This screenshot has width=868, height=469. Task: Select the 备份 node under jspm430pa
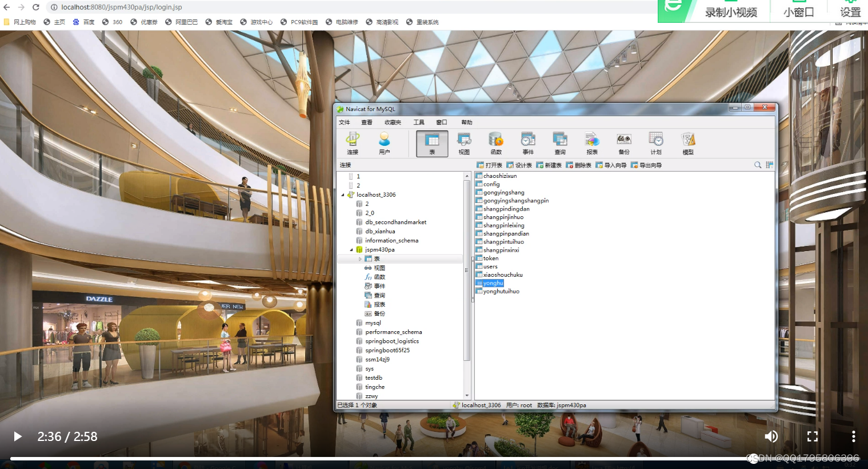coord(379,314)
